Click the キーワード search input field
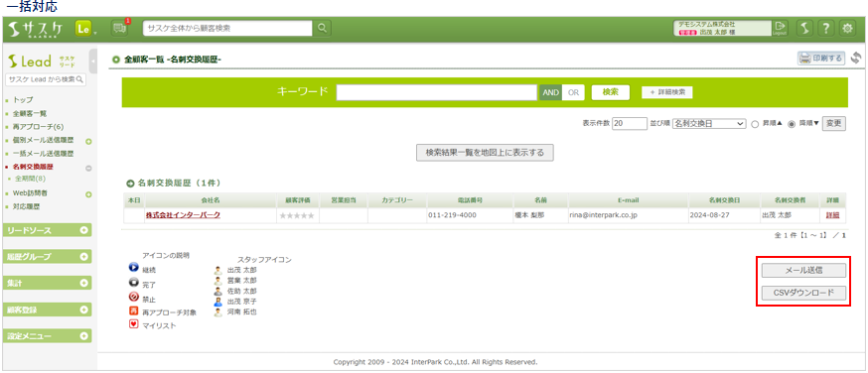This screenshot has height=373, width=868. 437,93
